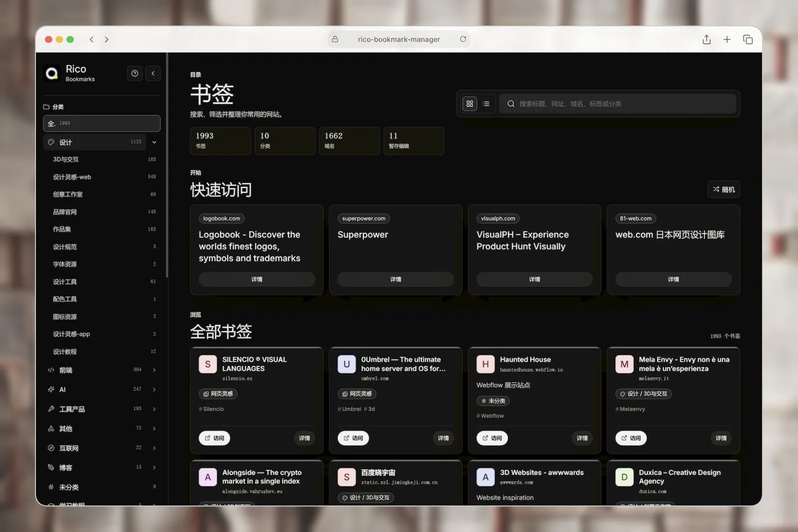The height and width of the screenshot is (532, 798).
Task: Go back with the browser back arrow
Action: (x=92, y=39)
